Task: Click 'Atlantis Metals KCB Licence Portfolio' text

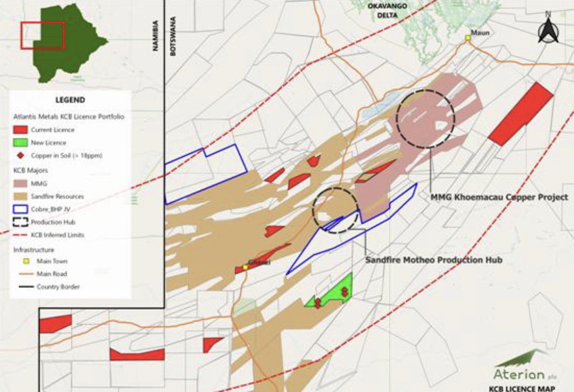Action: pos(69,117)
